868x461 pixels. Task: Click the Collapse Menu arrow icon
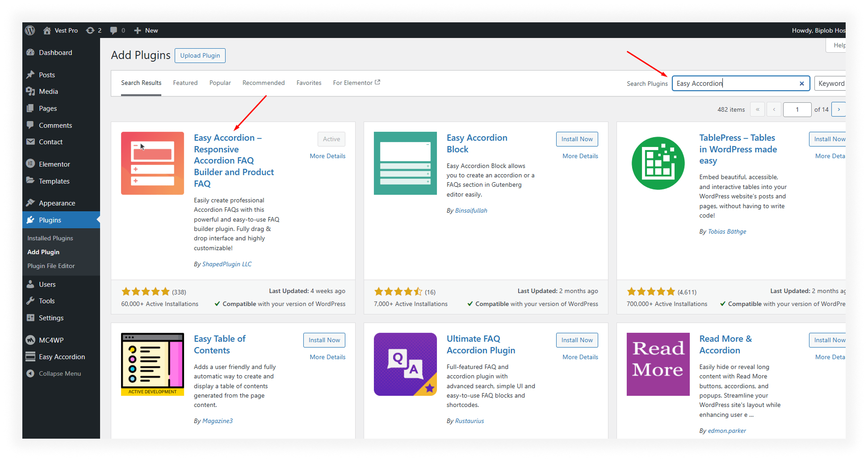pos(30,373)
